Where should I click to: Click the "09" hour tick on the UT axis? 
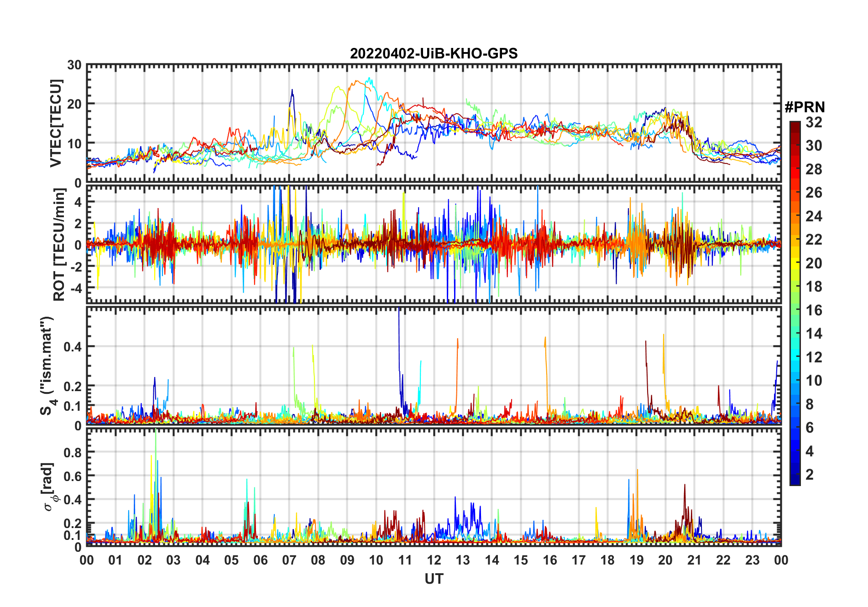[347, 560]
